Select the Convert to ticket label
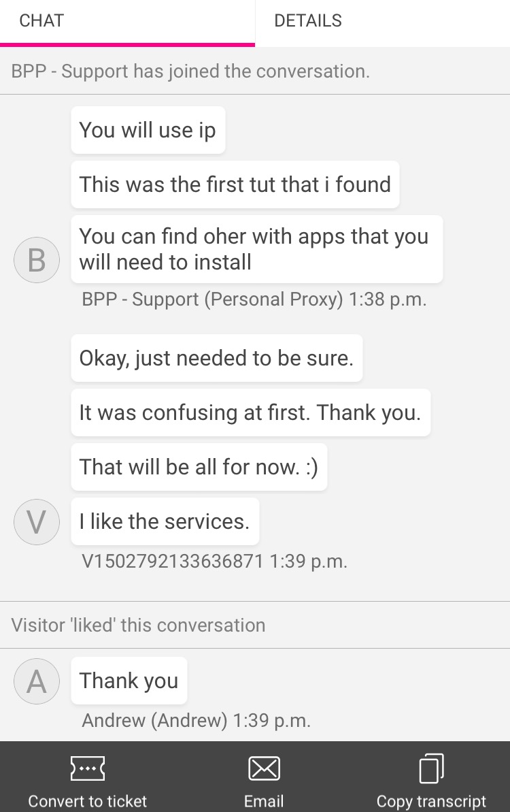This screenshot has height=812, width=510. [x=88, y=801]
